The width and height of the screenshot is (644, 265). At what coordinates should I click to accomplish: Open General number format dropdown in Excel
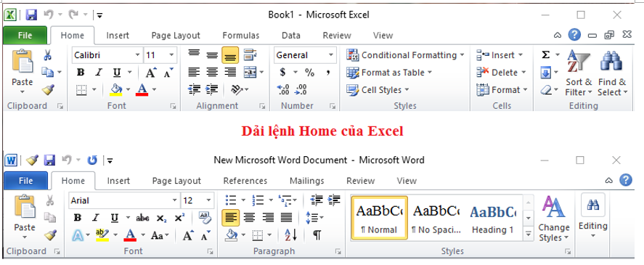click(x=330, y=55)
